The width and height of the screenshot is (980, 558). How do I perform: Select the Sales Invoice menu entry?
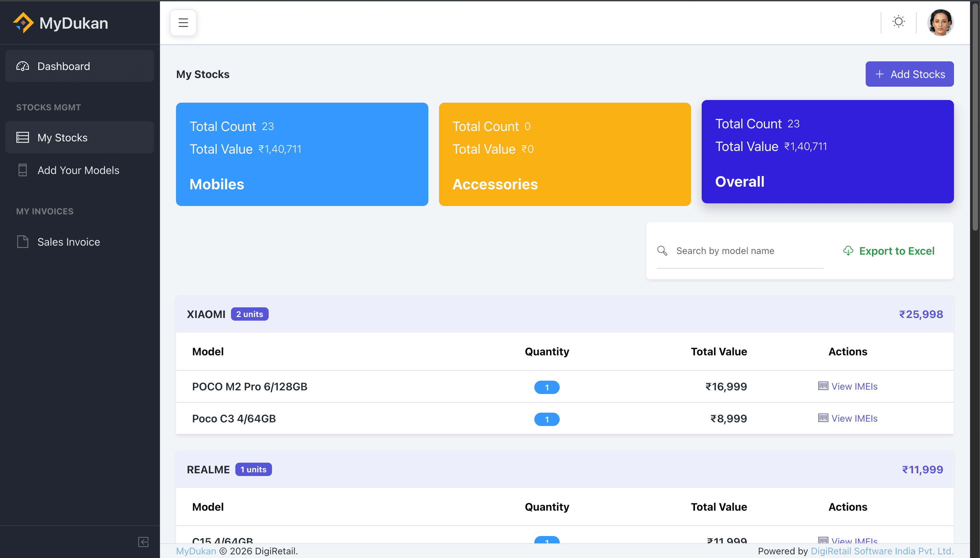click(x=69, y=241)
